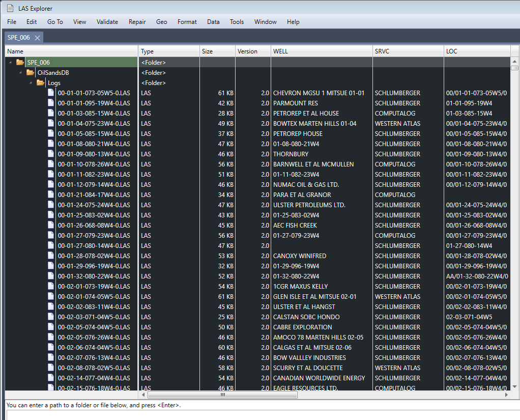Image resolution: width=520 pixels, height=420 pixels.
Task: Open the Geo menu
Action: click(161, 21)
